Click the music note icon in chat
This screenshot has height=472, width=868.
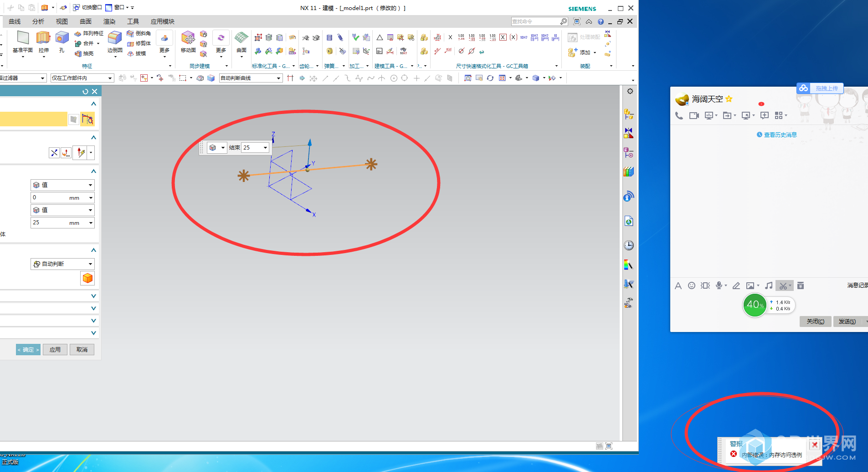point(769,285)
